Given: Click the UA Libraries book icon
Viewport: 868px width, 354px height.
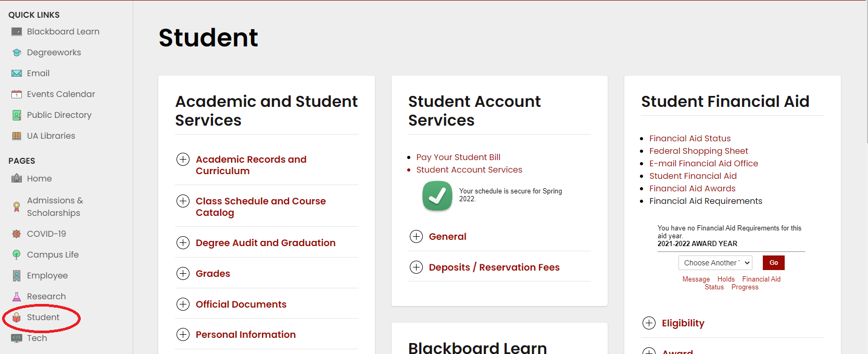Looking at the screenshot, I should (x=17, y=136).
